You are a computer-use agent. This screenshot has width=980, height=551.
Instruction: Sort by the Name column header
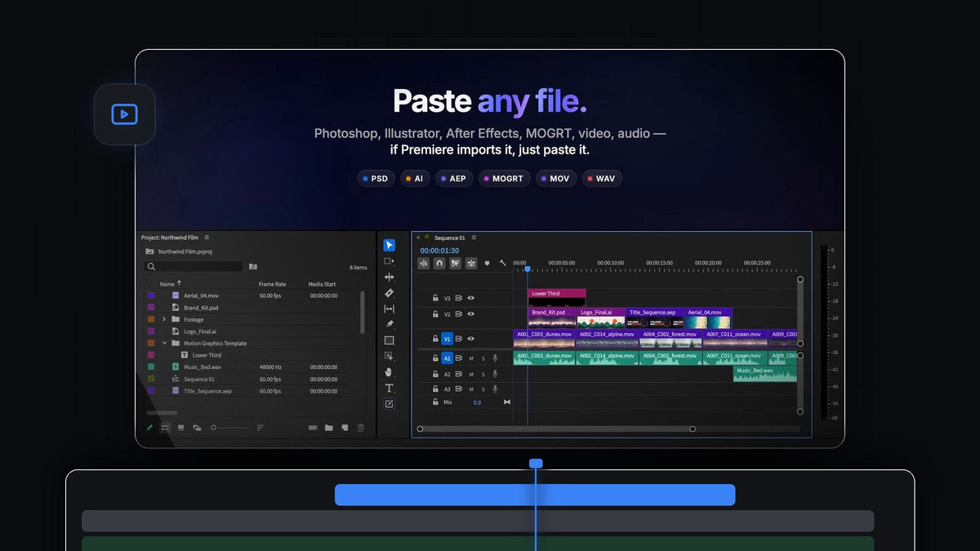(x=167, y=284)
